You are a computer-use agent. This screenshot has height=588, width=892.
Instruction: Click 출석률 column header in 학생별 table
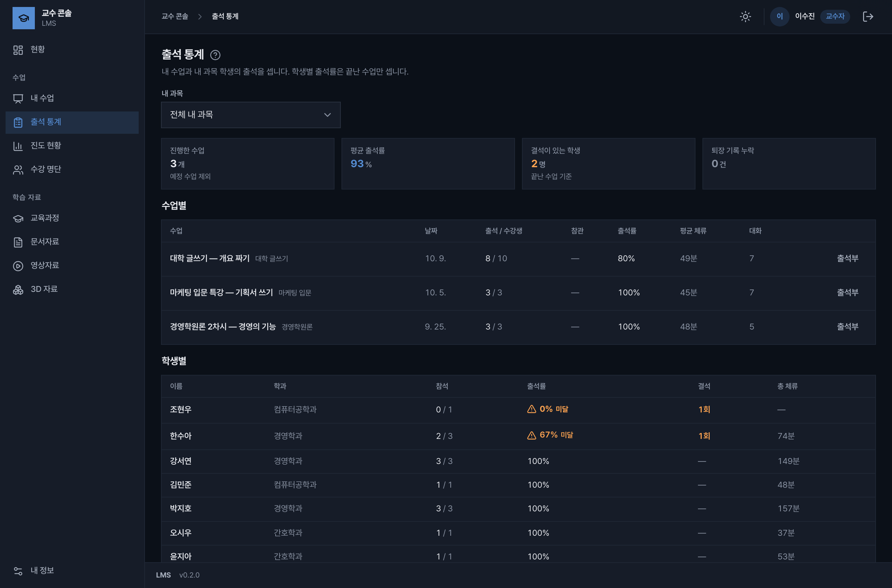click(536, 386)
